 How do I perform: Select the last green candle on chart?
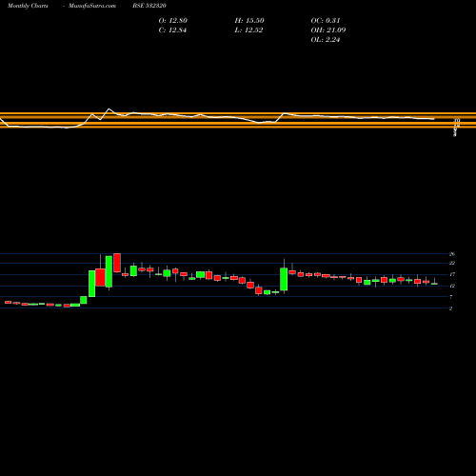coord(434,284)
